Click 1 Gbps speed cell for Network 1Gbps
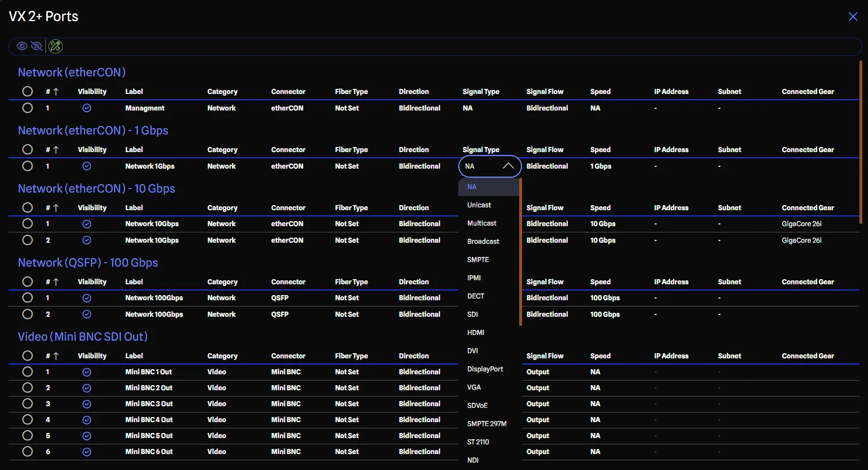The height and width of the screenshot is (470, 868). [x=601, y=166]
